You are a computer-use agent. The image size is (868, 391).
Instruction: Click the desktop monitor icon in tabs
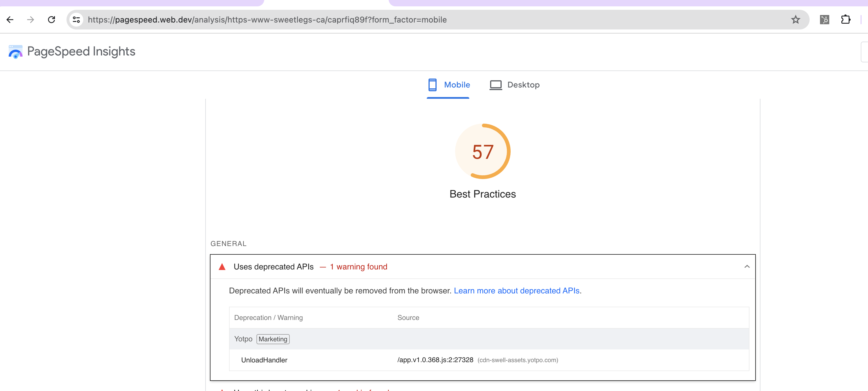[x=496, y=85]
